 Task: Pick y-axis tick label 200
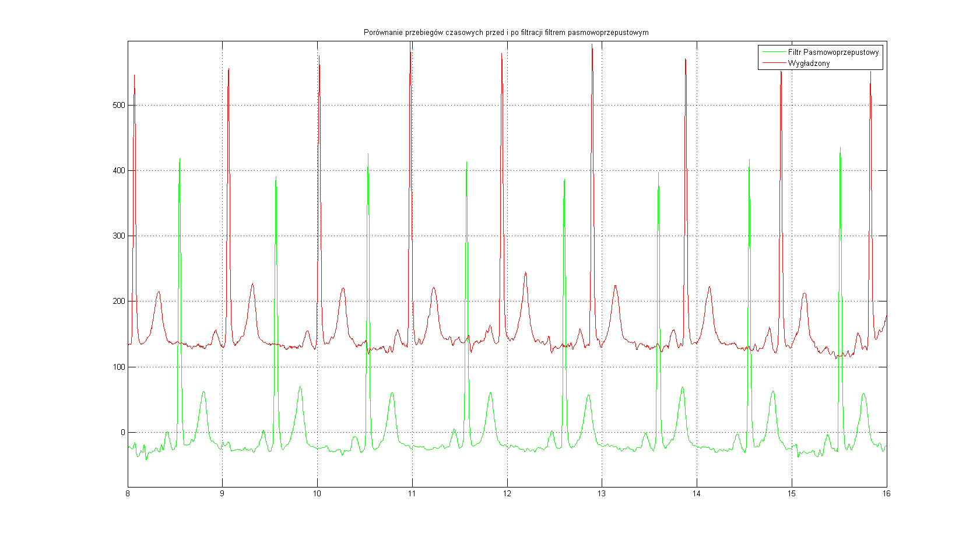119,301
